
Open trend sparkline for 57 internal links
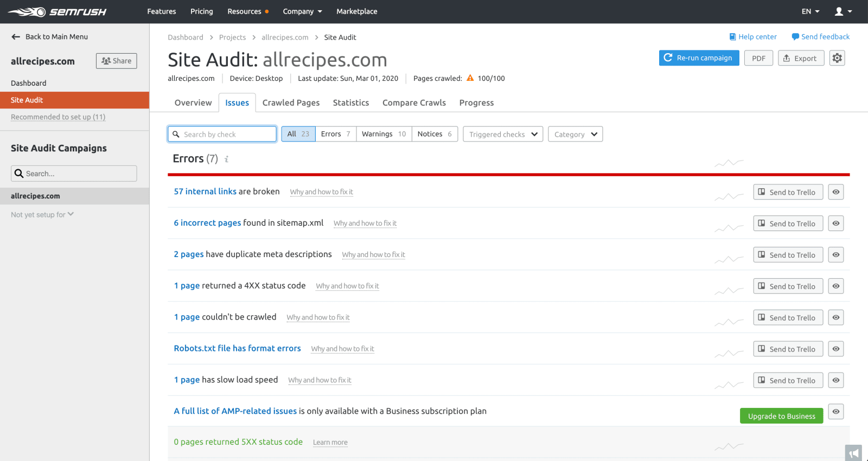[729, 196]
